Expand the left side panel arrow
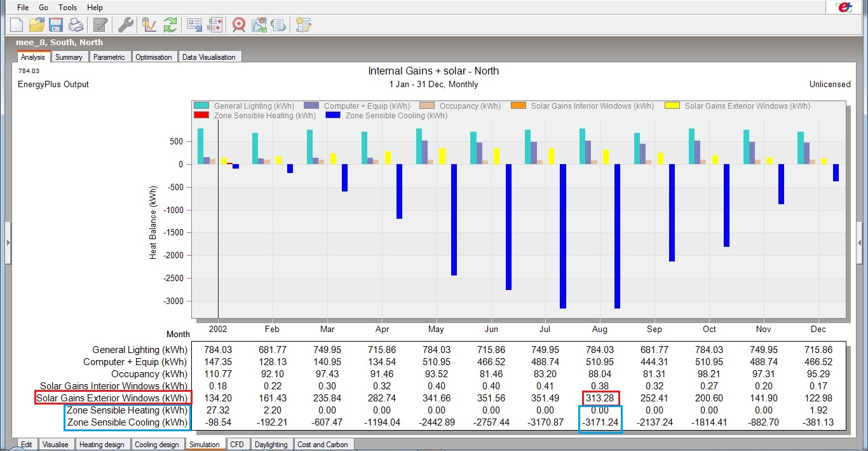The image size is (868, 451). coord(8,242)
